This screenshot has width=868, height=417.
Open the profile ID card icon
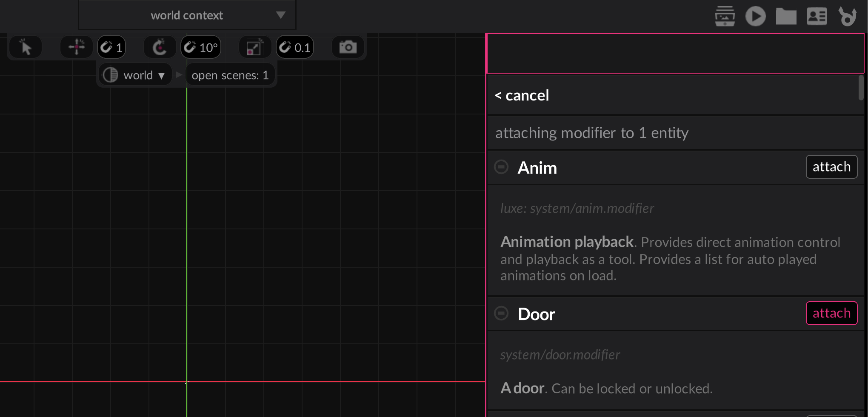coord(817,16)
